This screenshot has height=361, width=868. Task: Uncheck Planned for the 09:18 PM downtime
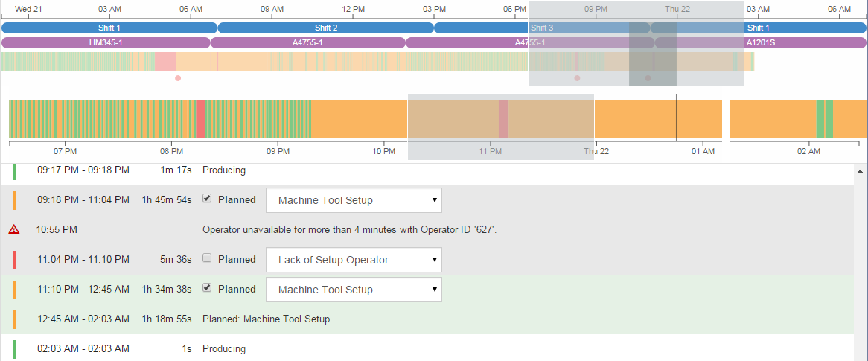click(x=208, y=199)
